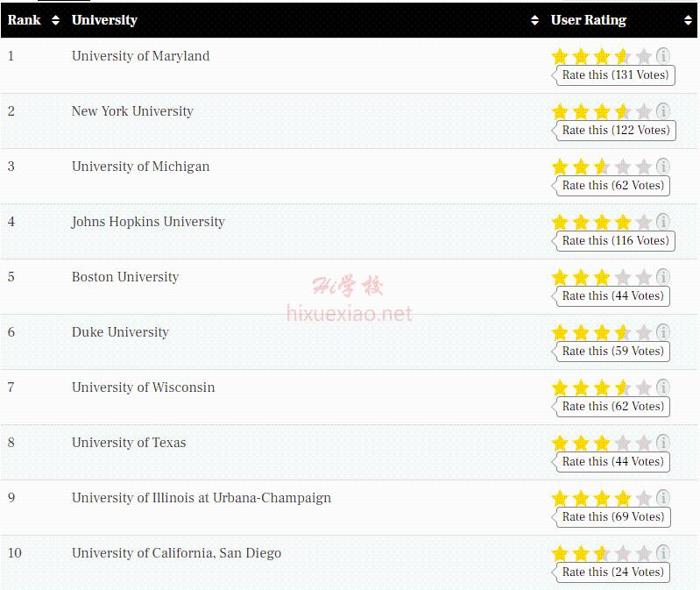This screenshot has height=590, width=700.
Task: Give University of Michigan a five-star rating
Action: pos(643,167)
